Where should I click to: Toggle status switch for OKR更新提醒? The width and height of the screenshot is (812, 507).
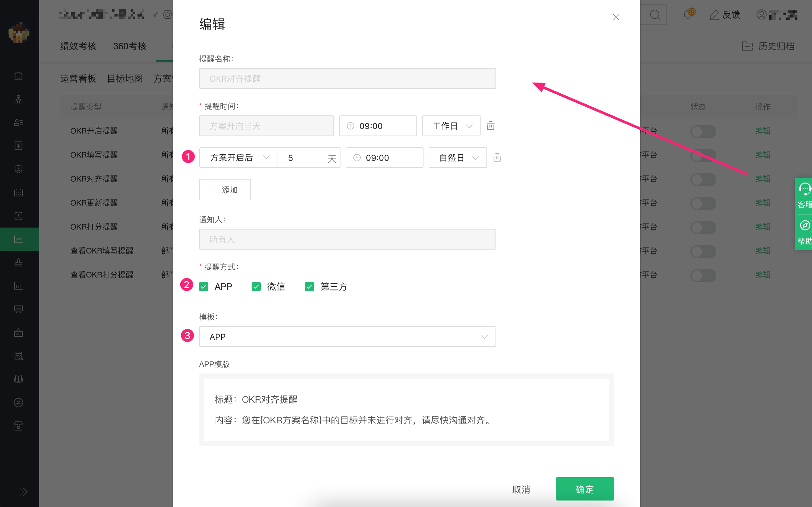(x=703, y=203)
